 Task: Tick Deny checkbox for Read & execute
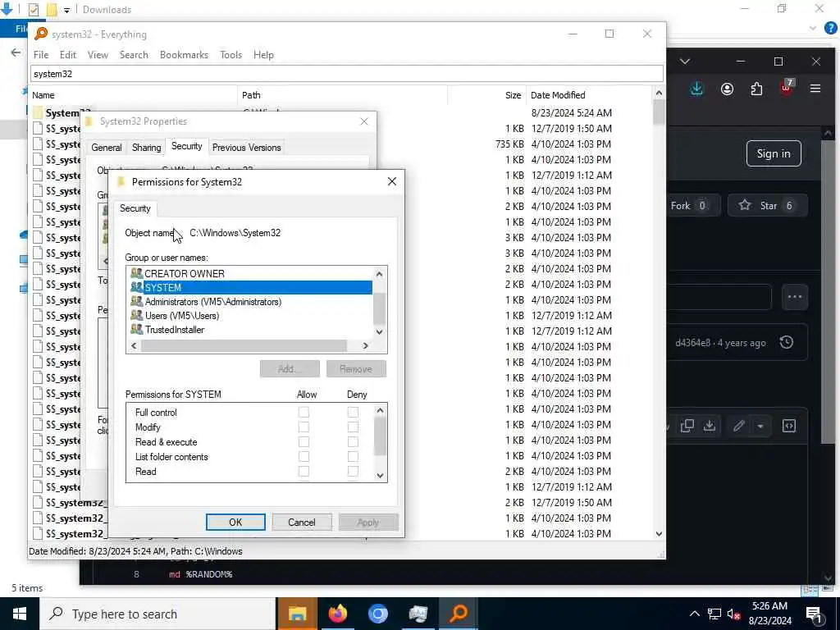tap(353, 442)
